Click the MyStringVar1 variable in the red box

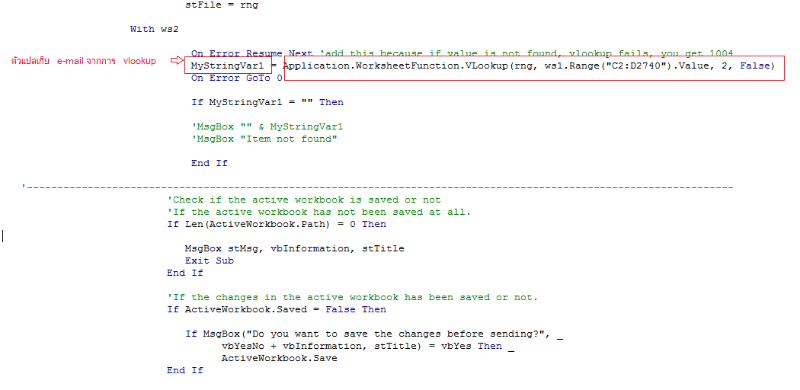tap(228, 65)
